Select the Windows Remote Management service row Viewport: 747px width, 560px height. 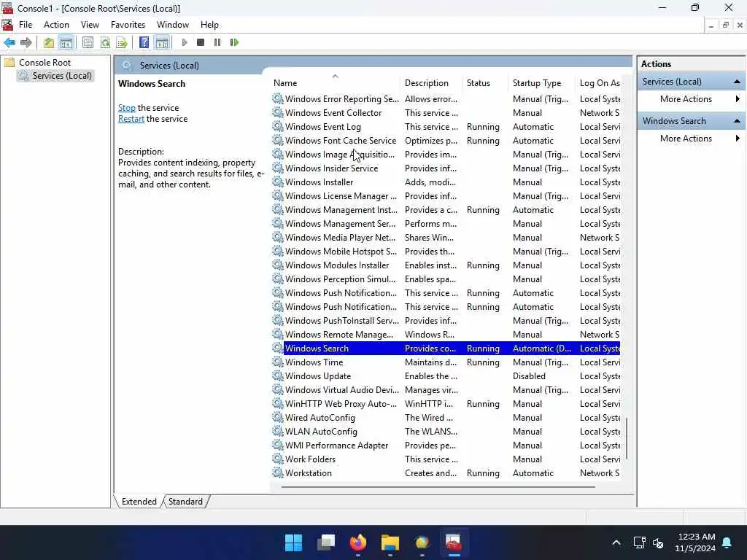(446, 334)
